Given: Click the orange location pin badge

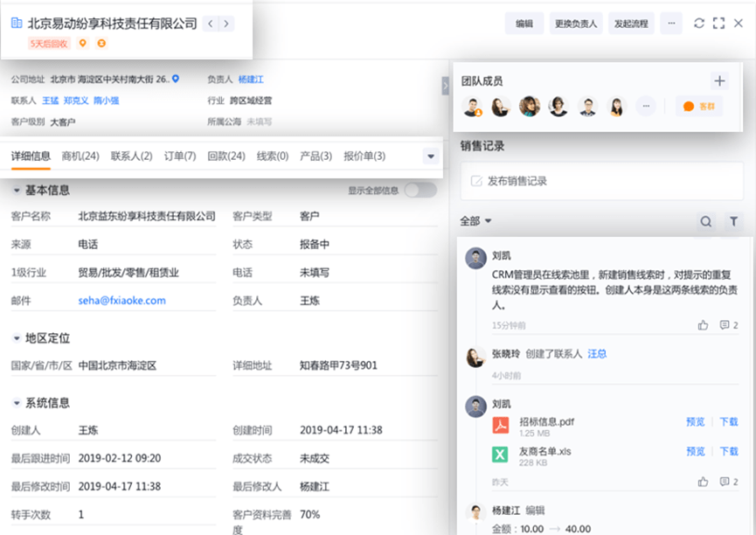Looking at the screenshot, I should pyautogui.click(x=83, y=44).
